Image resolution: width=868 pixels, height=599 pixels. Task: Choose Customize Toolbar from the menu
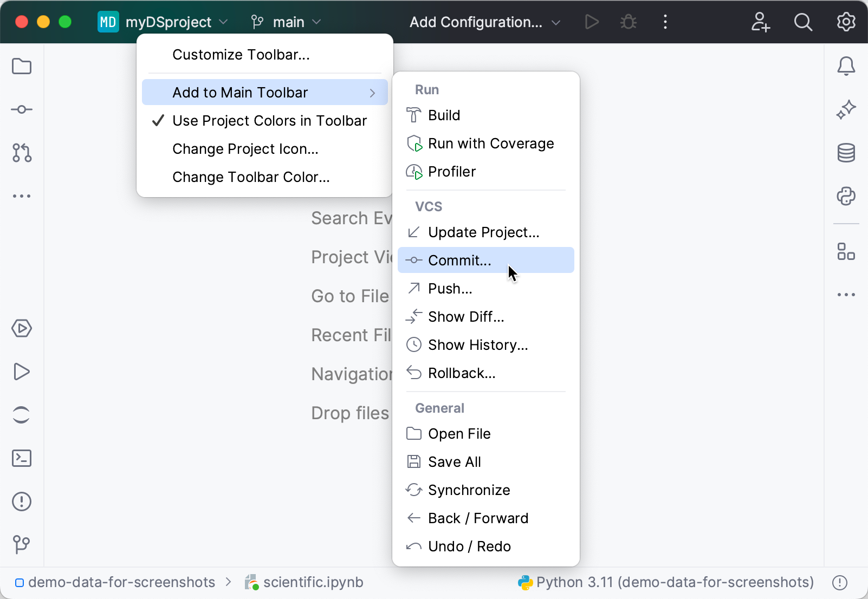point(241,54)
